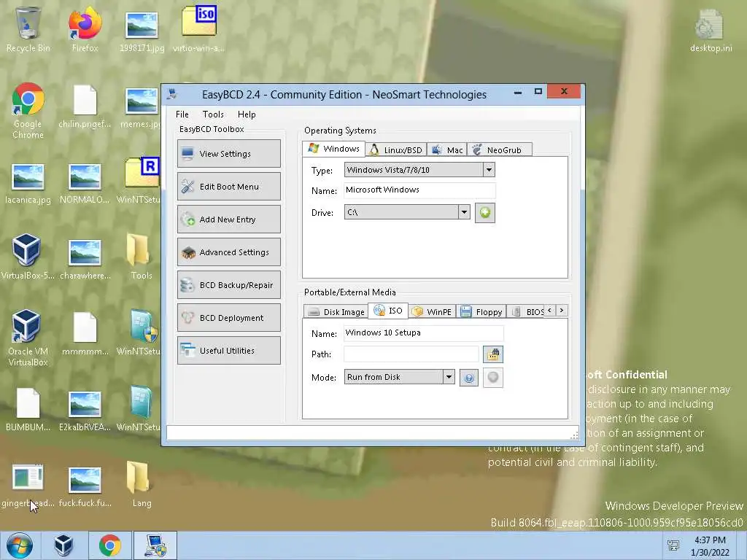Image resolution: width=747 pixels, height=560 pixels.
Task: Click the ISO Name field 'Windows 10 Setupa'
Action: pos(424,332)
